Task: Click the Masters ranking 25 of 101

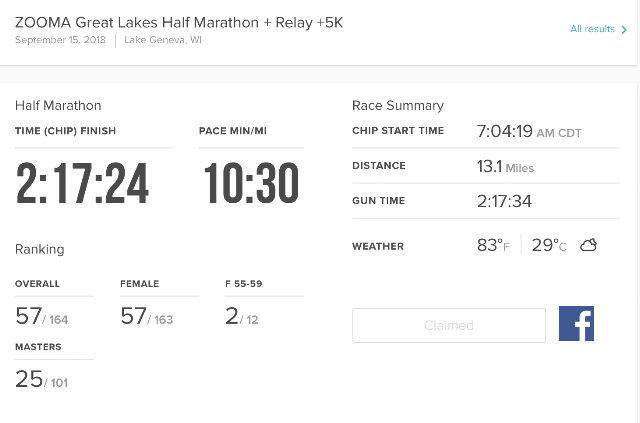Action: pyautogui.click(x=41, y=379)
